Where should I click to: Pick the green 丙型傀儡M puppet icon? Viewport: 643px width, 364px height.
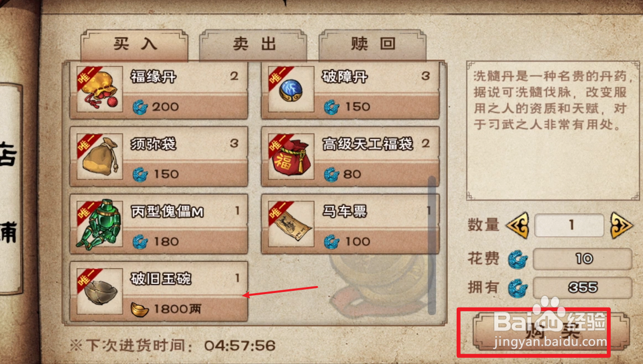pos(99,224)
